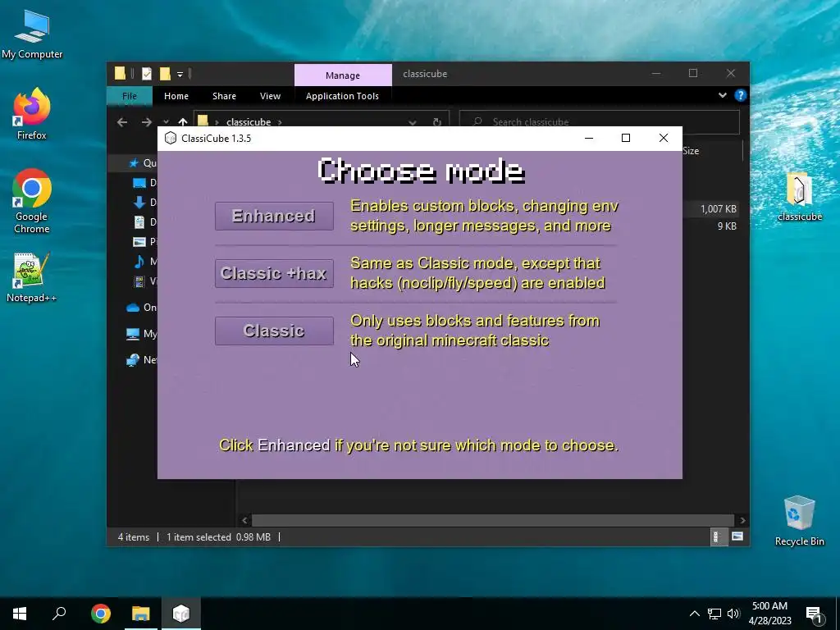Select Google Chrome desktop shortcut
The image size is (840, 630).
coord(32,201)
